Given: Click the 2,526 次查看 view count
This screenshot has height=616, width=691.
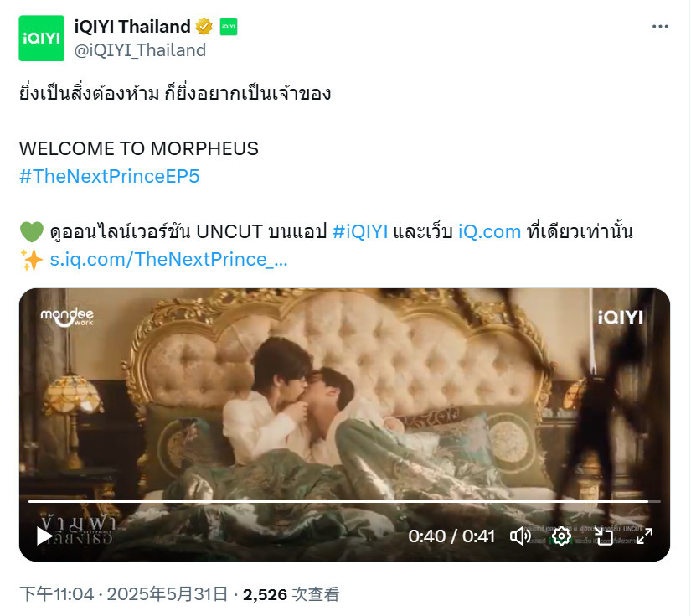Looking at the screenshot, I should coord(291,594).
